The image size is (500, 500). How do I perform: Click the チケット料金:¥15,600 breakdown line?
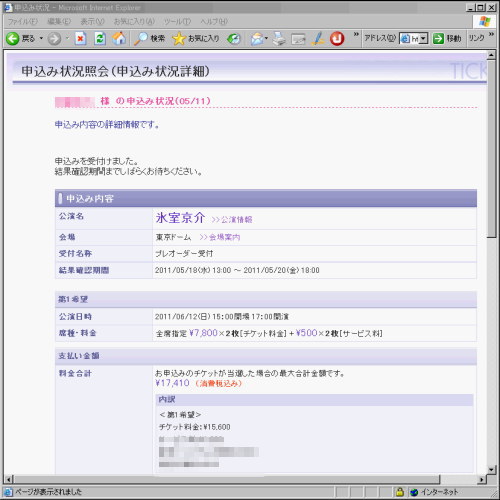pos(195,427)
